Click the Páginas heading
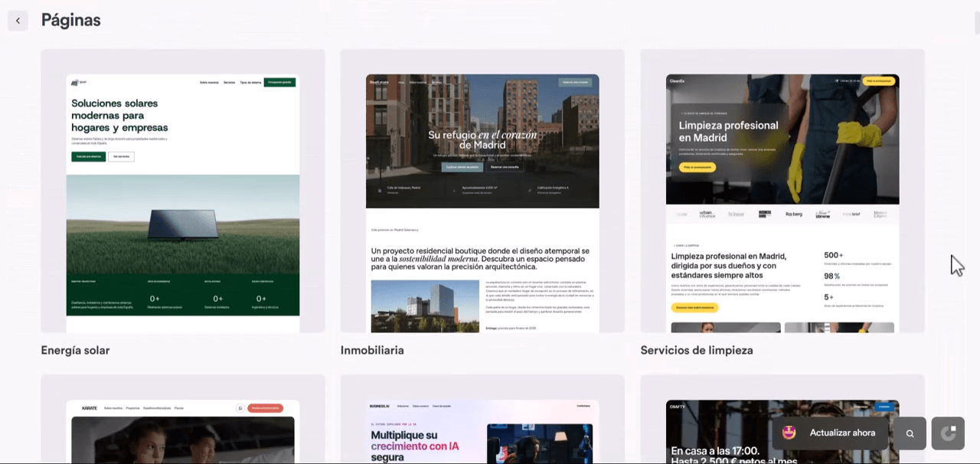Viewport: 980px width, 464px height. 70,20
